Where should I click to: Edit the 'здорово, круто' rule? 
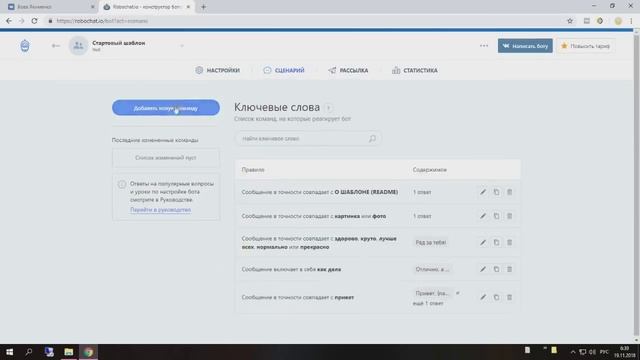(x=483, y=242)
